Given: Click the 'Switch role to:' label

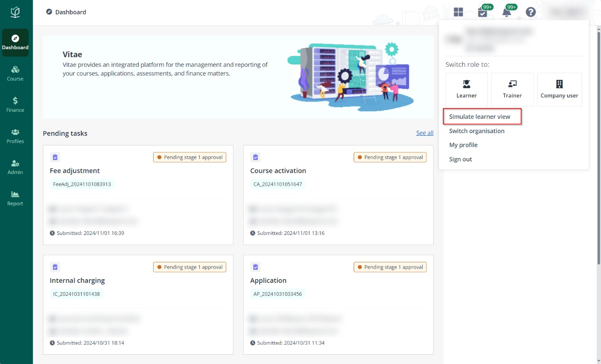Looking at the screenshot, I should [x=467, y=64].
